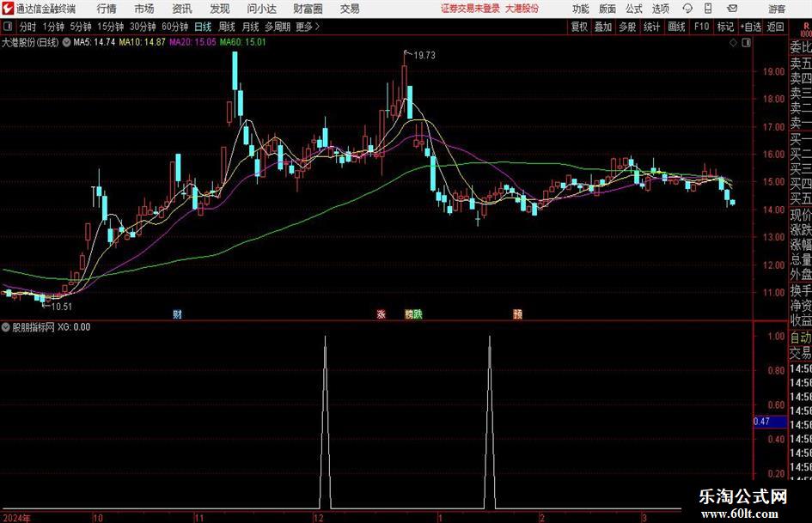The image size is (812, 523).
Task: Select the 日线 daily period
Action: pyautogui.click(x=203, y=27)
